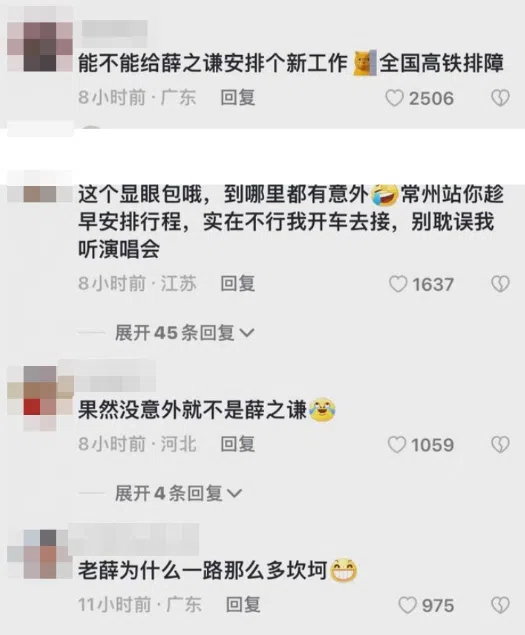
Task: Like the comment with 975 likes
Action: click(408, 605)
